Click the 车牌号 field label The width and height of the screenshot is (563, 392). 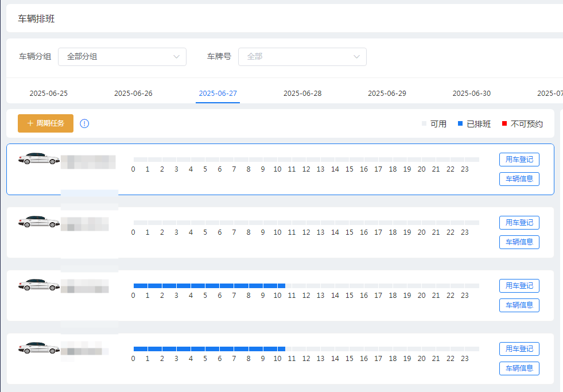tap(219, 56)
